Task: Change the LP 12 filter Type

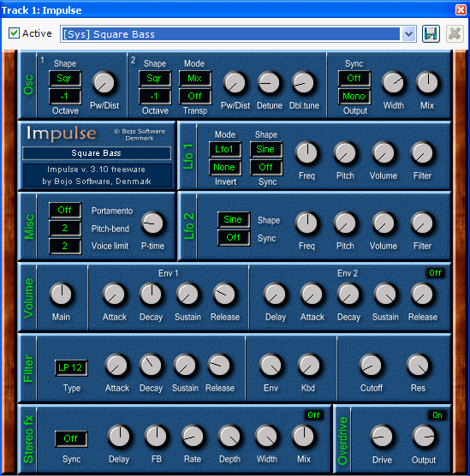Action: (71, 368)
